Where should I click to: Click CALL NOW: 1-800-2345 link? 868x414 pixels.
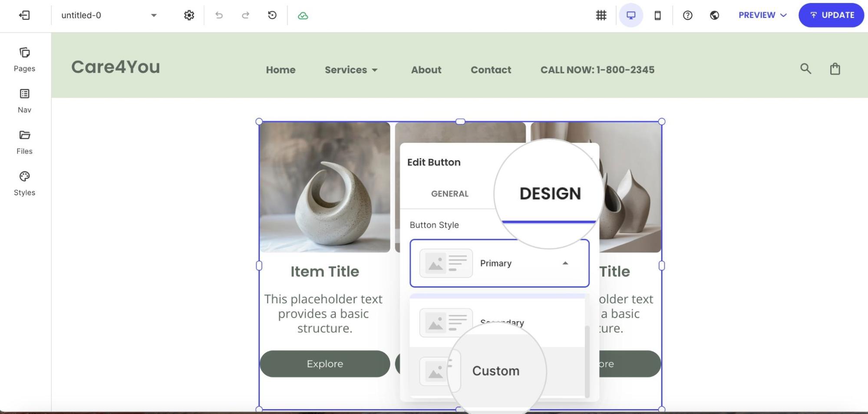click(x=597, y=70)
